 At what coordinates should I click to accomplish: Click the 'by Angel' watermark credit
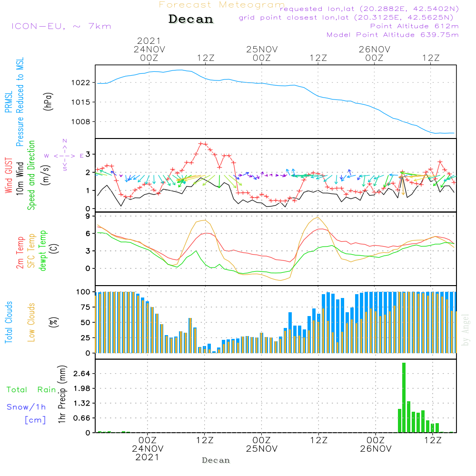coord(466,330)
